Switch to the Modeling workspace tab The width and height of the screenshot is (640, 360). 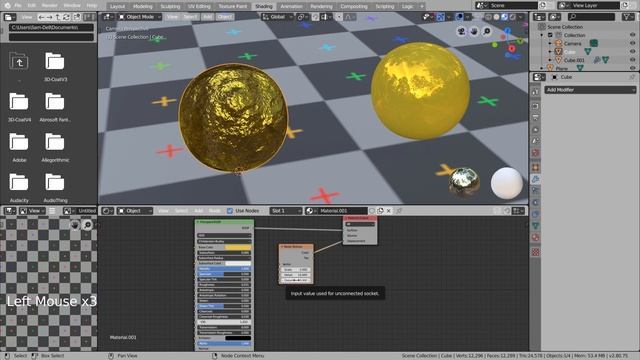point(143,7)
